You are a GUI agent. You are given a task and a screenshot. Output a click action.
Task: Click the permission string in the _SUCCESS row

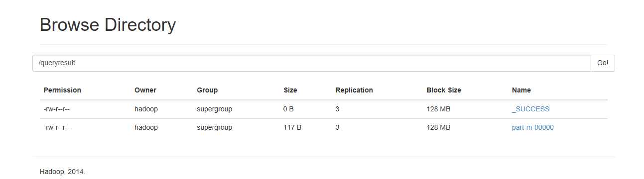coord(56,109)
